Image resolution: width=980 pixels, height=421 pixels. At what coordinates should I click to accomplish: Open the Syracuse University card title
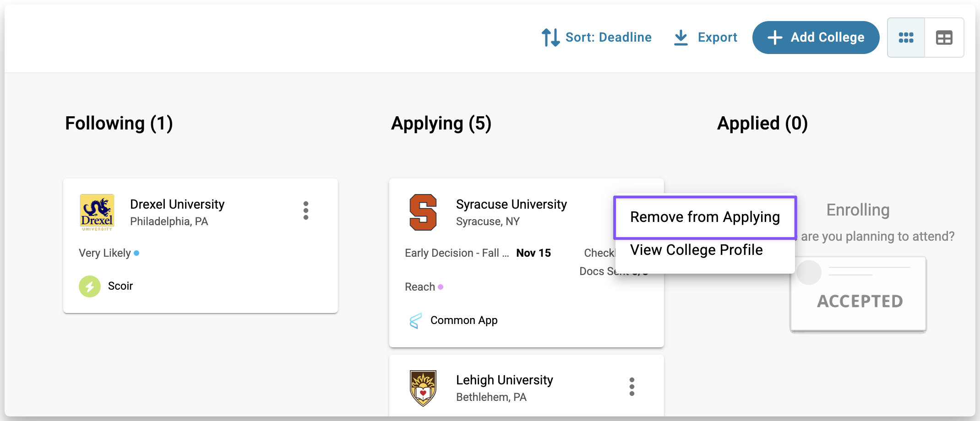click(511, 204)
